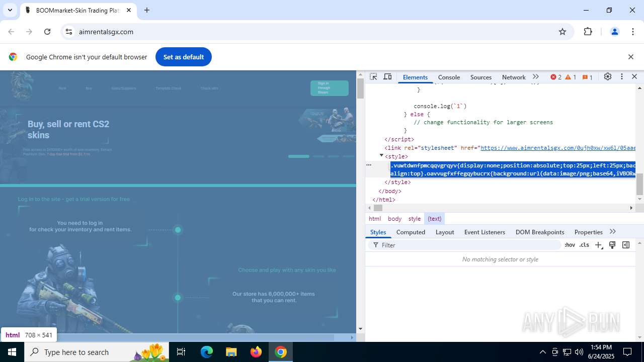Select the style breadcrumb
This screenshot has height=362, width=644.
415,219
